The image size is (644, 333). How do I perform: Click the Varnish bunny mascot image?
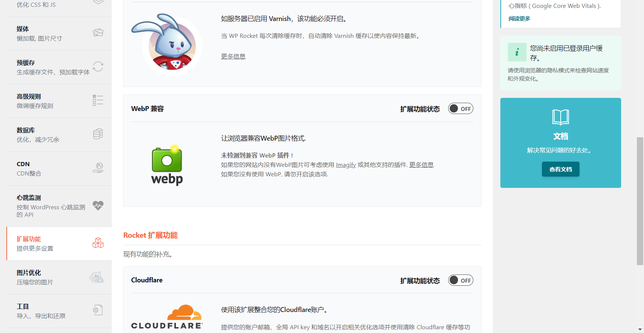pyautogui.click(x=167, y=44)
